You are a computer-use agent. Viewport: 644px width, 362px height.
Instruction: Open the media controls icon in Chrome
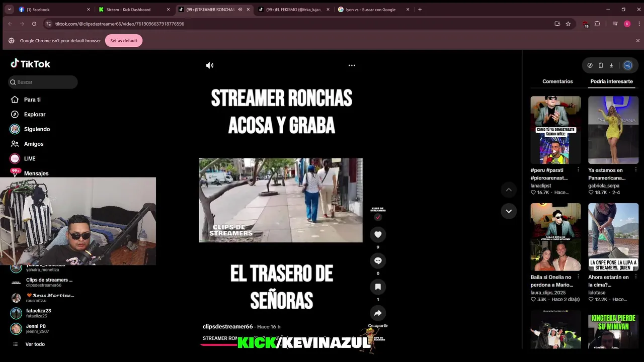(615, 24)
